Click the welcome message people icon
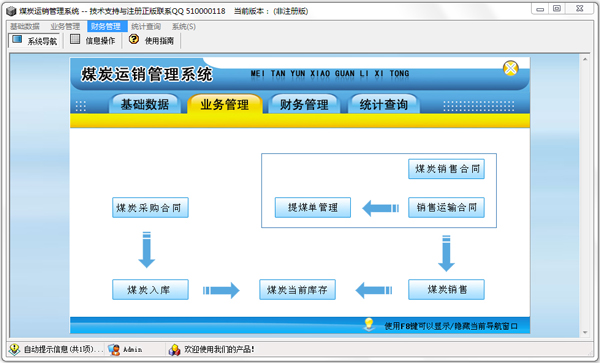Viewport: 600px width, 363px height. tap(174, 349)
